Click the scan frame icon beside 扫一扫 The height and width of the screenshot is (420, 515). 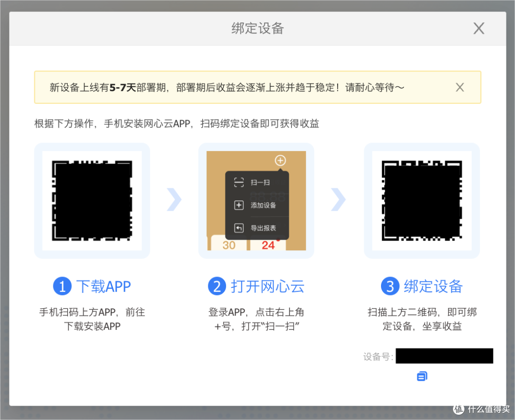[239, 182]
